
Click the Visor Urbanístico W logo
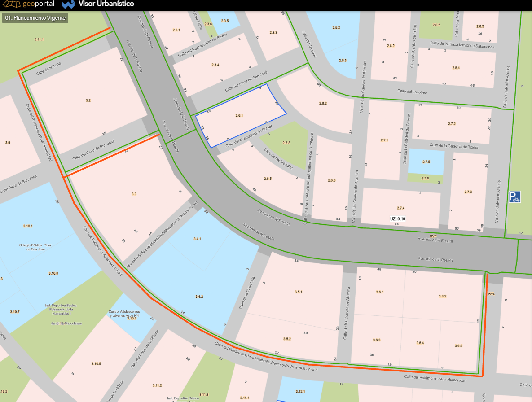pyautogui.click(x=68, y=4)
